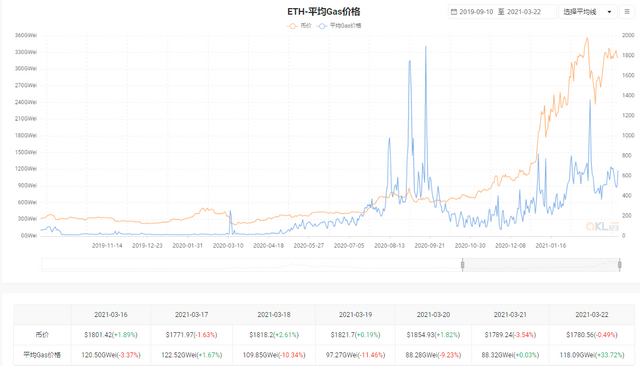
Task: Select the 2021-03-18 column header
Action: [274, 315]
